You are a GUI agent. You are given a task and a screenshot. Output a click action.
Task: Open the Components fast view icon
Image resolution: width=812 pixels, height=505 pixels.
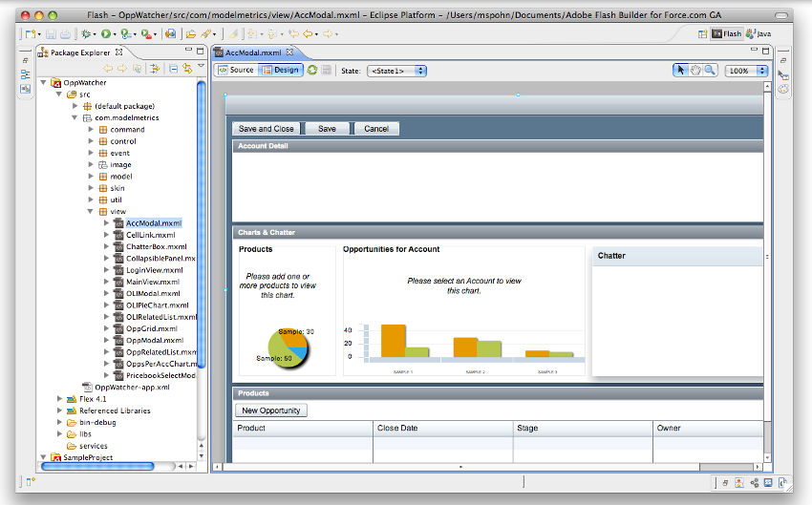[x=783, y=75]
